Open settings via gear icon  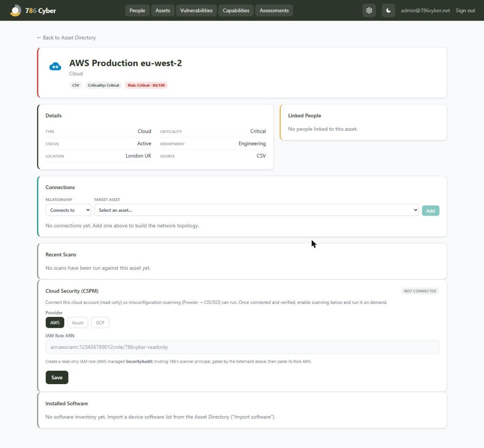coord(369,11)
